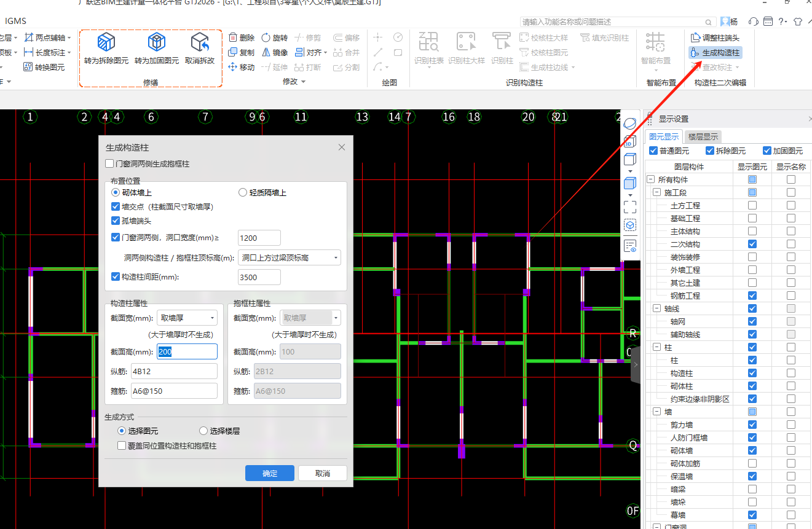Toggle 二次结构 显示图元 checkbox
This screenshot has width=812, height=529.
[752, 244]
